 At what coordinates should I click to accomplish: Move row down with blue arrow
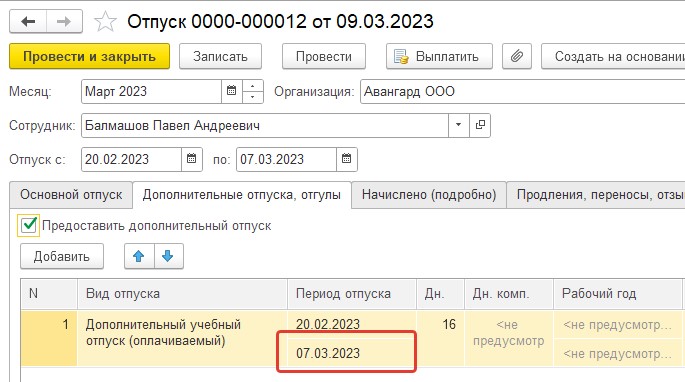168,256
